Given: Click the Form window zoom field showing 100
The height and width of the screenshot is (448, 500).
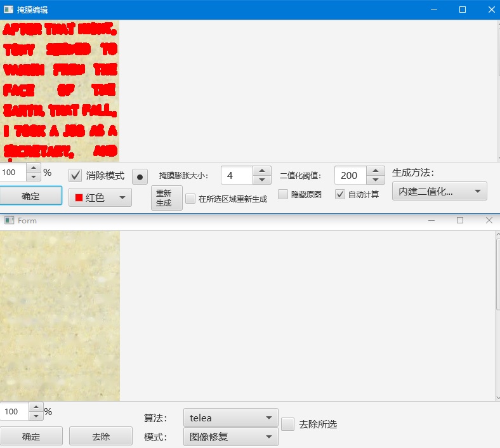Looking at the screenshot, I should 15,412.
